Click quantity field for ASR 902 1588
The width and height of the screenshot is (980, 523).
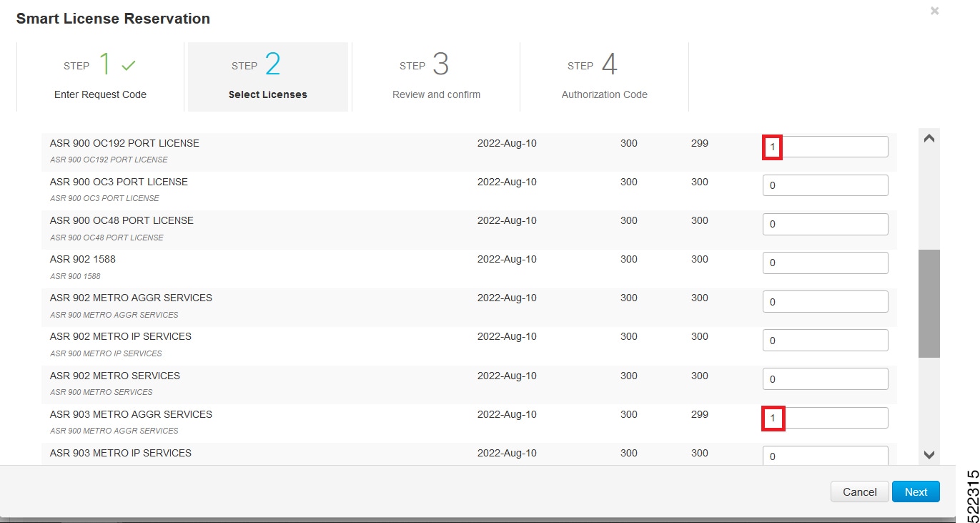coord(826,263)
